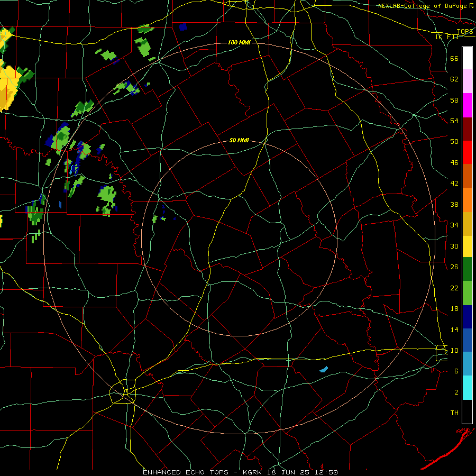Select the light green legend swatch
Image resolution: width=476 pixels, height=476 pixels.
[x=467, y=293]
